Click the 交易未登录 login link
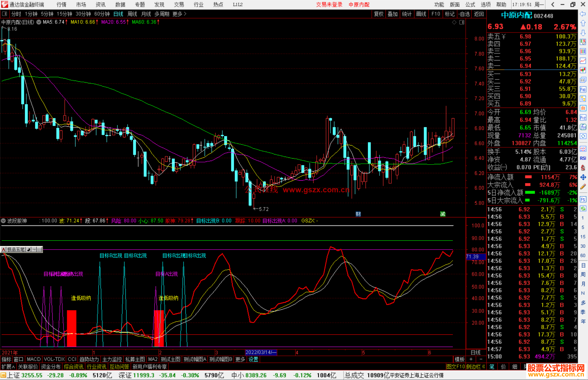 (x=329, y=4)
